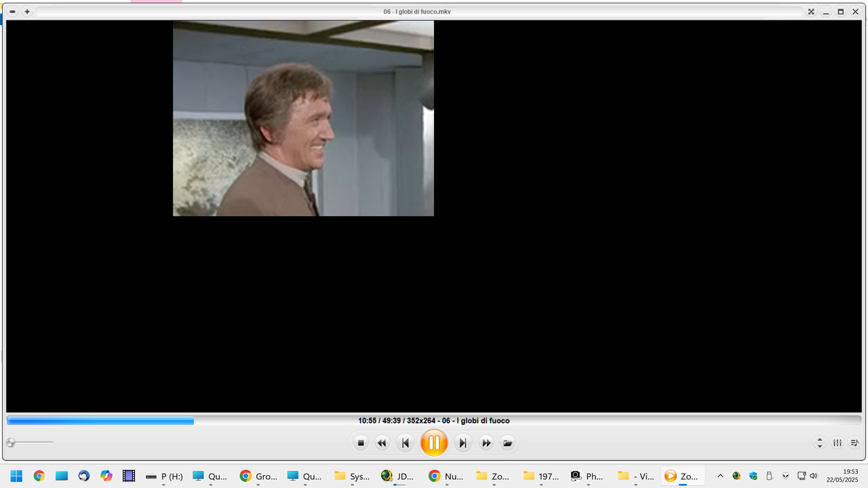Open the equalizer settings icon
This screenshot has width=868, height=488.
pos(837,443)
